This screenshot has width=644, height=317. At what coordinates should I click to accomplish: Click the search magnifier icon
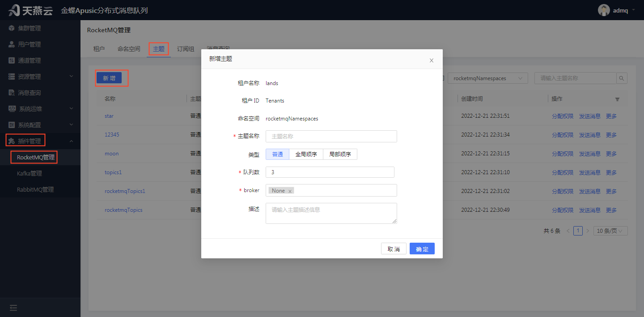click(x=622, y=78)
